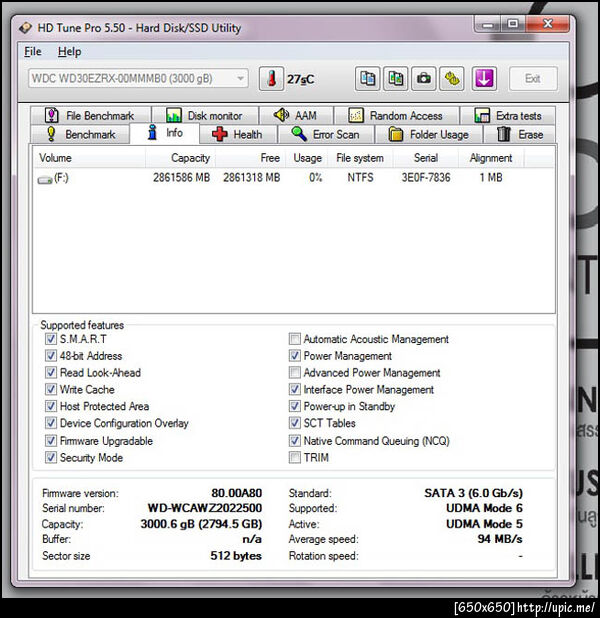This screenshot has height=618, width=600.
Task: Open the Folder Usage tab
Action: pos(429,134)
